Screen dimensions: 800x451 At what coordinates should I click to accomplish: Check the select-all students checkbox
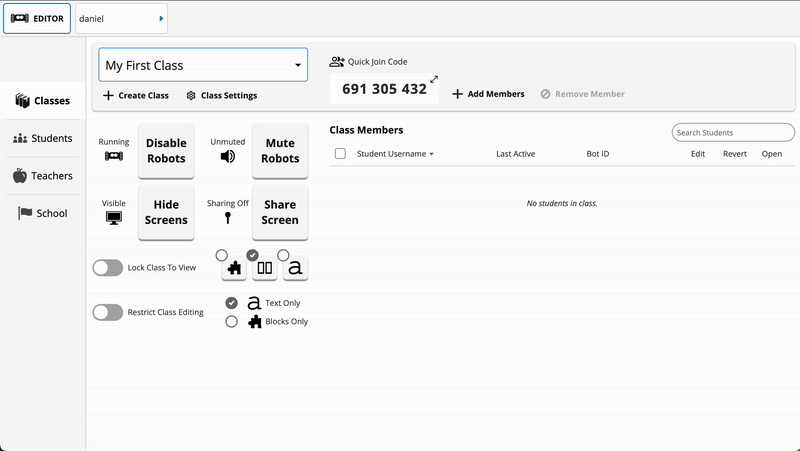click(x=340, y=154)
